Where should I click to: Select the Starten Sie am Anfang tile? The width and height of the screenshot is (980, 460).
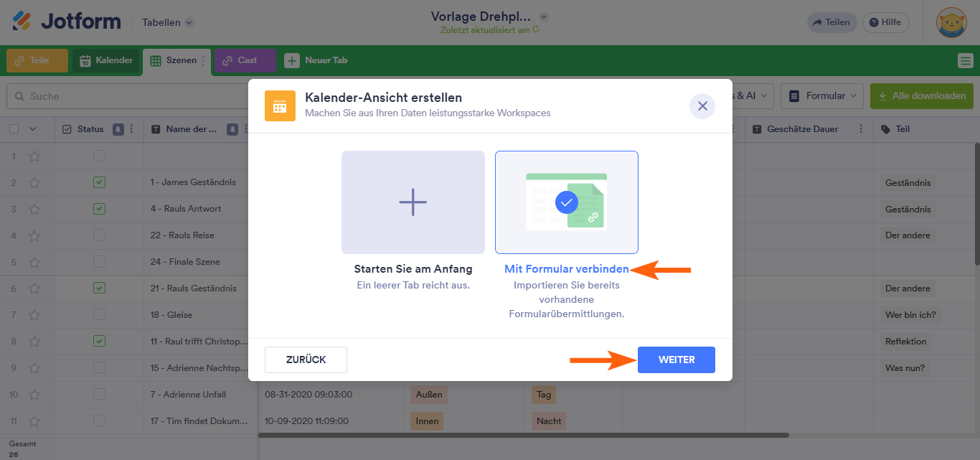click(x=413, y=202)
